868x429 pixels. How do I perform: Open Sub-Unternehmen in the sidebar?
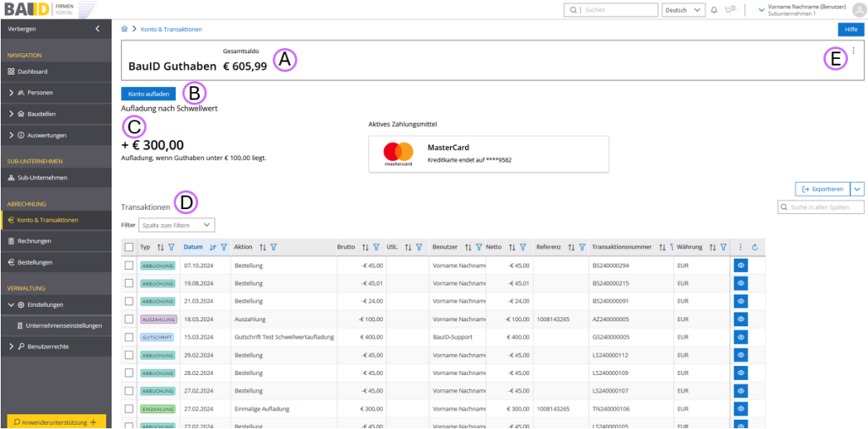click(x=56, y=178)
